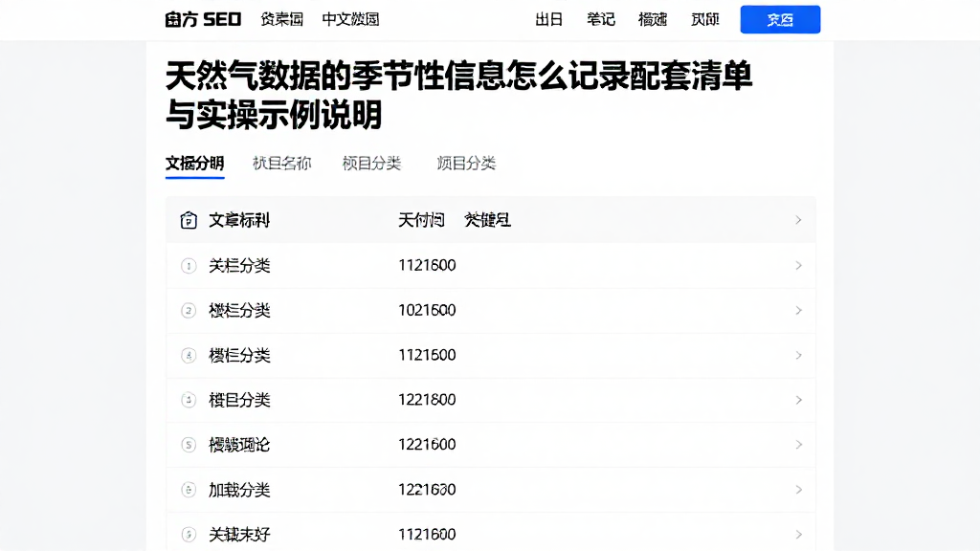Click row name beside circled S icon
The height and width of the screenshot is (551, 980).
coord(239,445)
